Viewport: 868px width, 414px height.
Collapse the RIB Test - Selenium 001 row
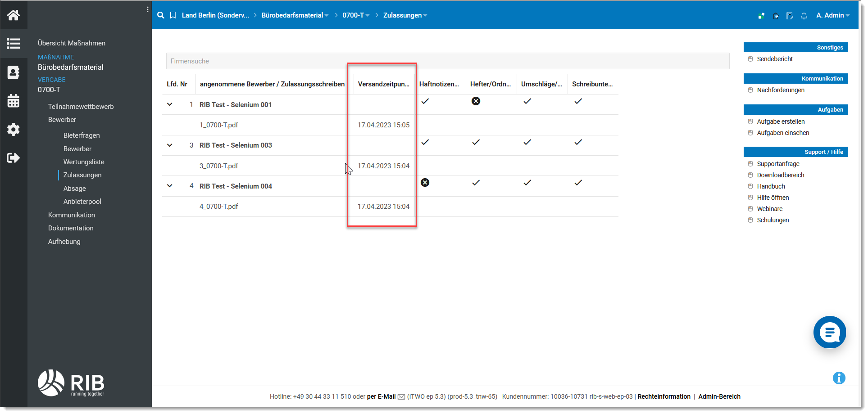[170, 104]
